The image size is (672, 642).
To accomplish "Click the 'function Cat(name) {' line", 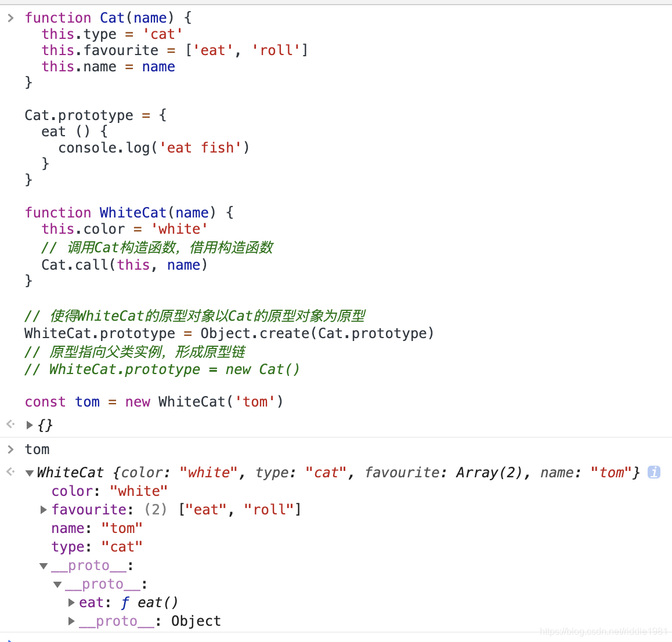I will [108, 17].
